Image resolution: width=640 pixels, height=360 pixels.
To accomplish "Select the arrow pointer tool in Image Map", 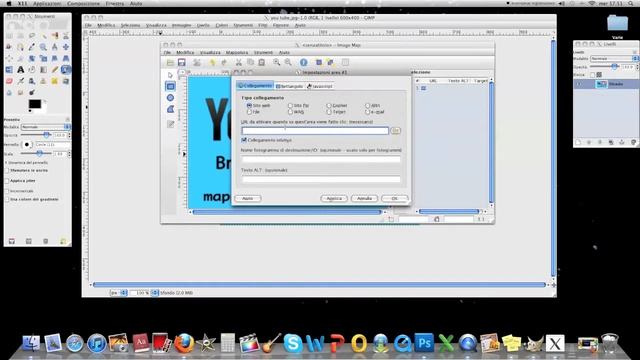I will point(170,75).
